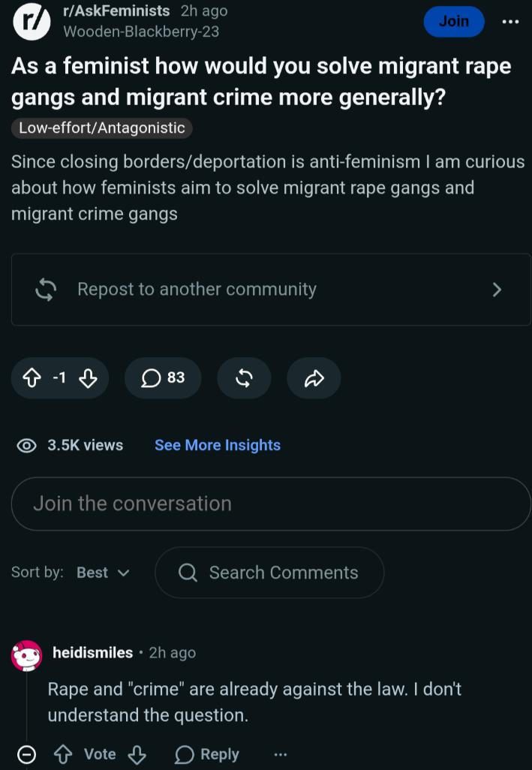532x770 pixels.
Task: Open See More Insights link
Action: coord(218,445)
